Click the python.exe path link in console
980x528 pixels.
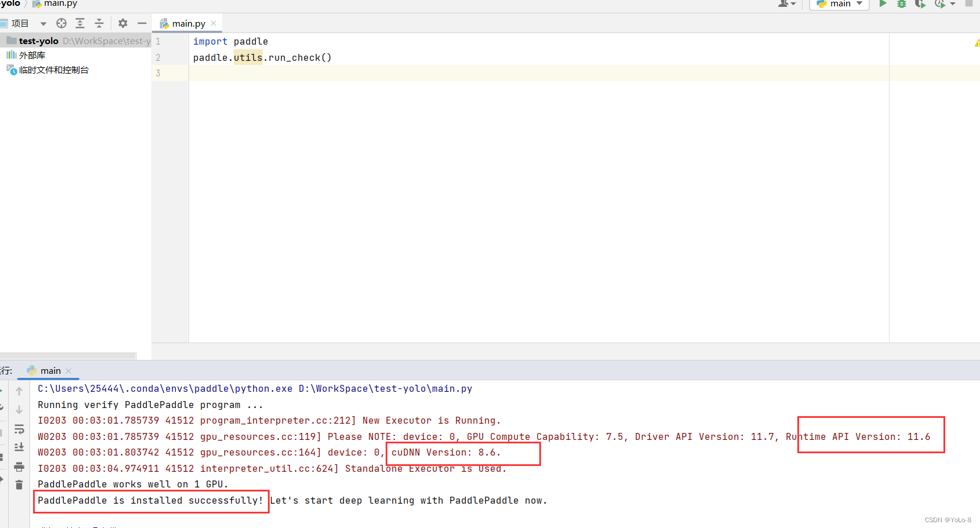(x=165, y=389)
